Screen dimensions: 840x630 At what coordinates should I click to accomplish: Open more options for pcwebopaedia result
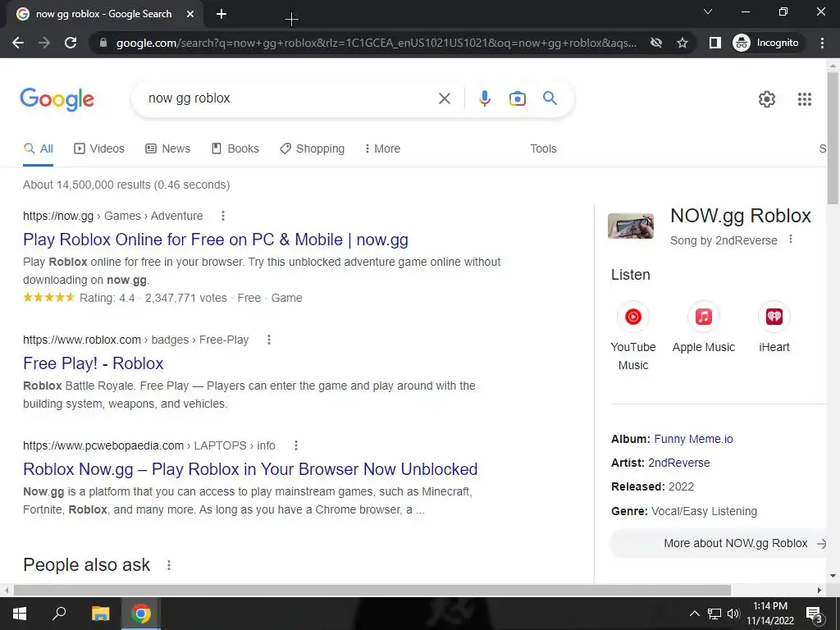295,445
